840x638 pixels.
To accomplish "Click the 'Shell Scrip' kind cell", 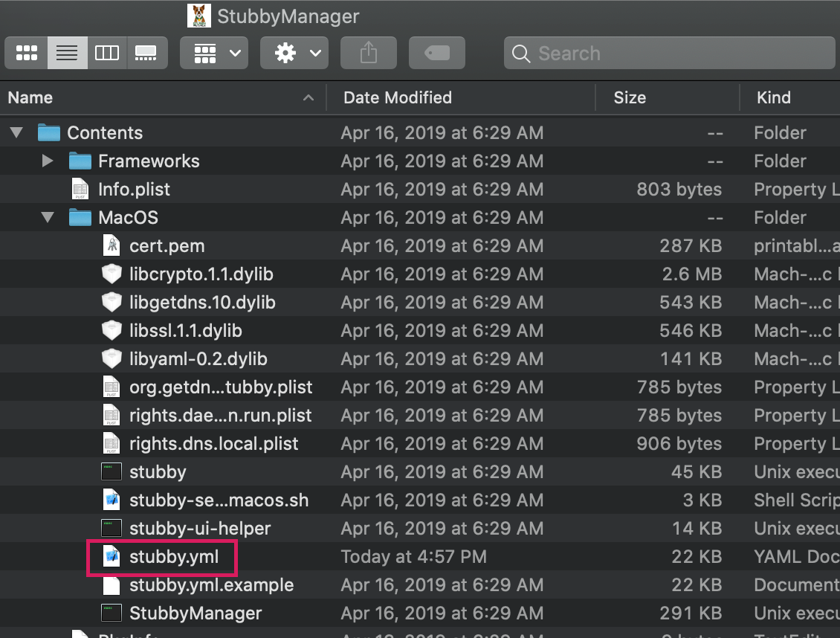I will (x=797, y=500).
